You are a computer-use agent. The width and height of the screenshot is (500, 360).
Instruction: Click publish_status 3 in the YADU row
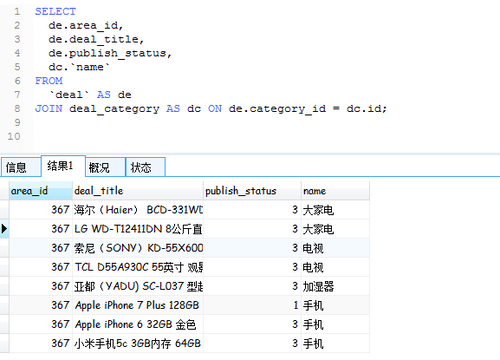(x=252, y=286)
